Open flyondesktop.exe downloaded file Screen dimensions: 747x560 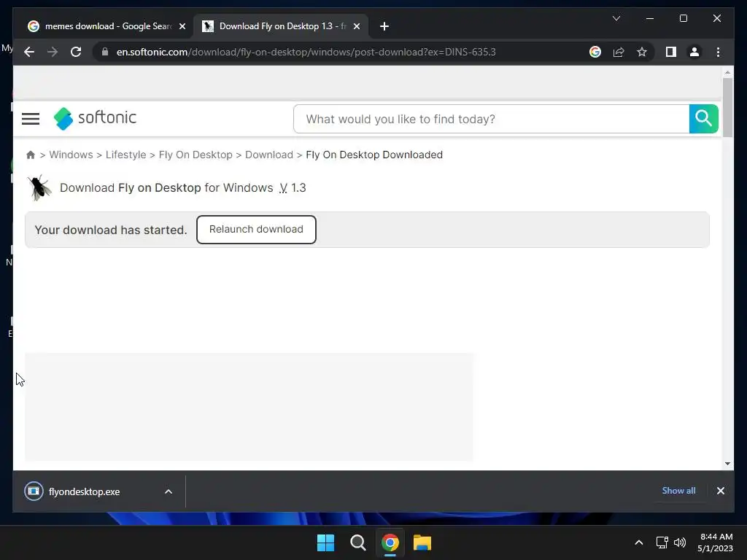tap(85, 491)
